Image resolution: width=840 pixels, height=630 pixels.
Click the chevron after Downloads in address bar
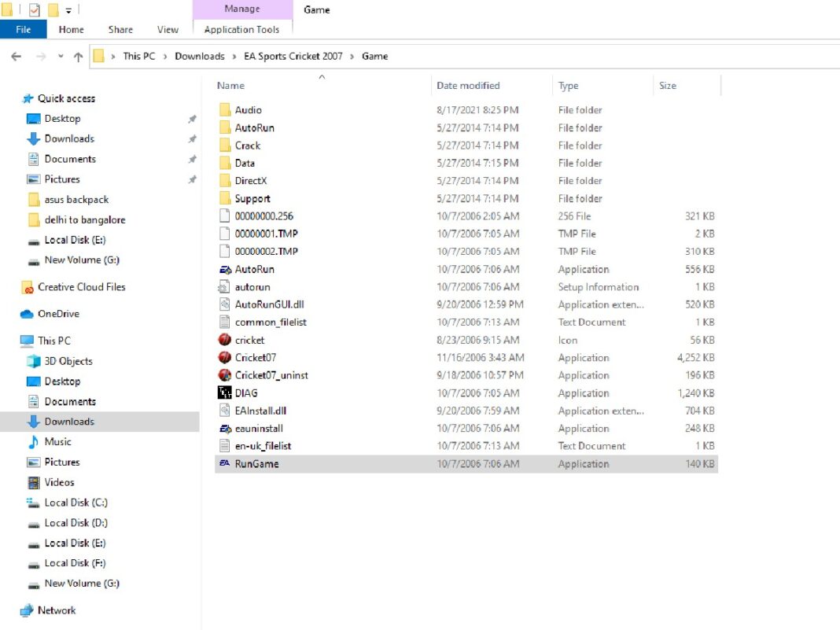233,57
